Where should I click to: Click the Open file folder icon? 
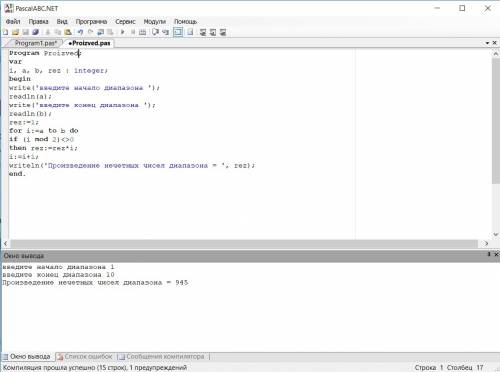point(15,32)
